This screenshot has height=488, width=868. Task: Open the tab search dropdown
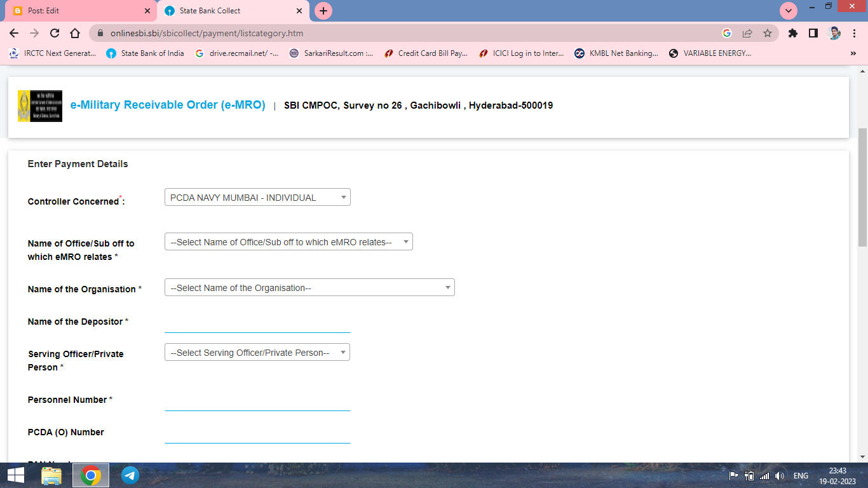click(x=789, y=11)
